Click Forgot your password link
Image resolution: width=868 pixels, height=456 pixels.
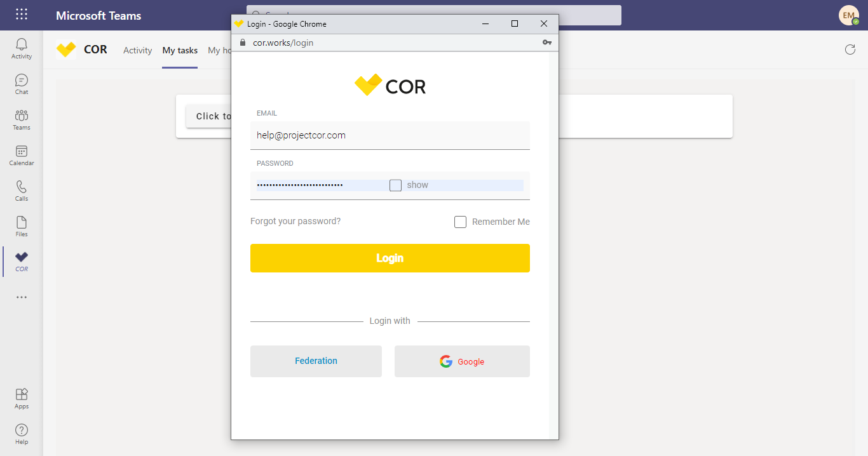point(295,221)
